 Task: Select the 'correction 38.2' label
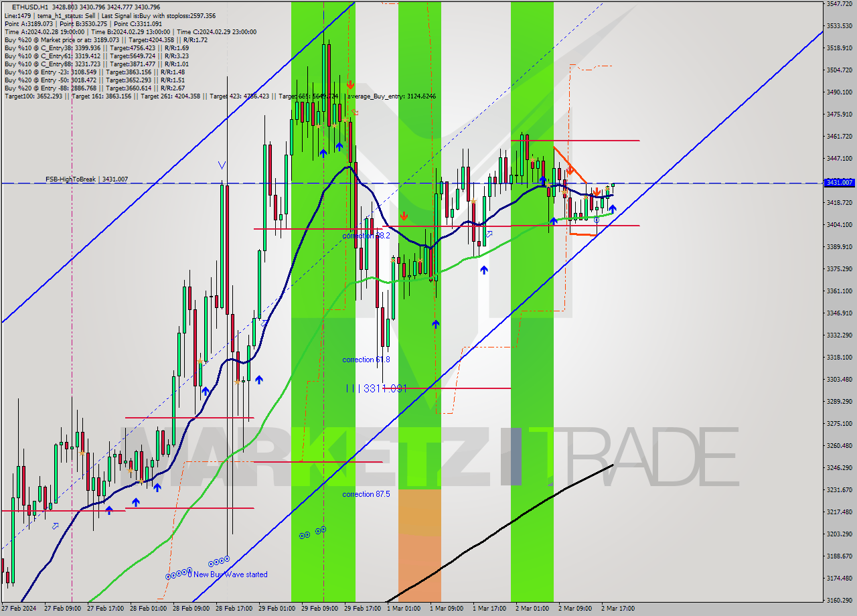click(366, 236)
